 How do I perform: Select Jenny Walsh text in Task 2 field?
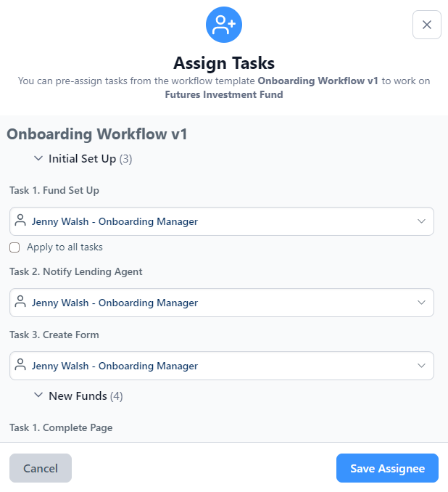[115, 303]
